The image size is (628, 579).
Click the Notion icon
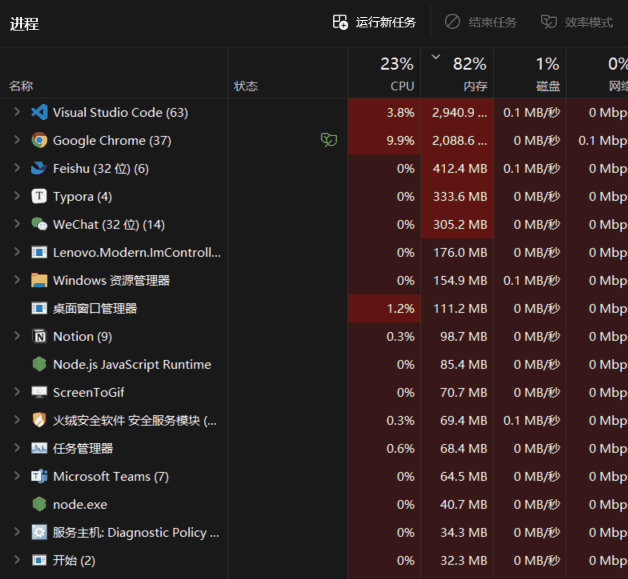(39, 336)
